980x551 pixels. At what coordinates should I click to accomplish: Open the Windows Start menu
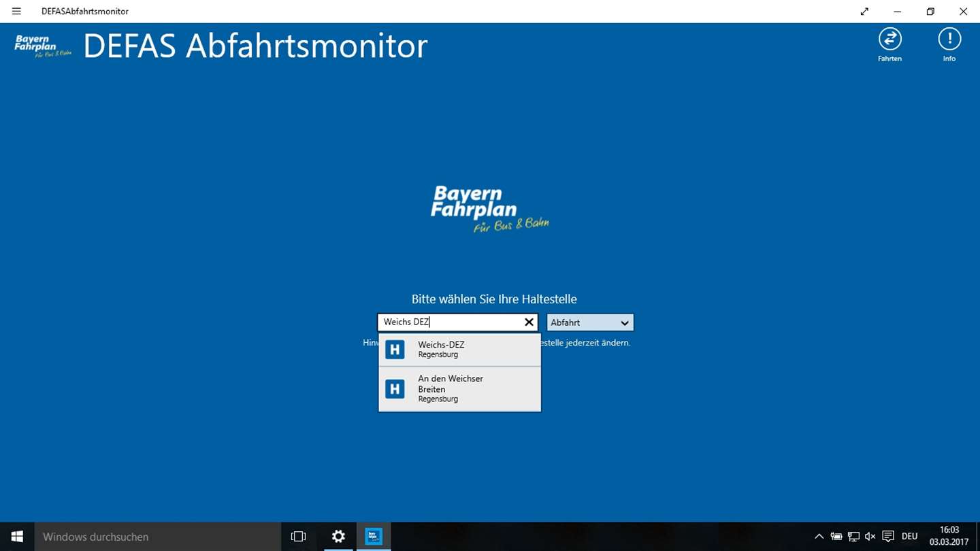tap(17, 536)
